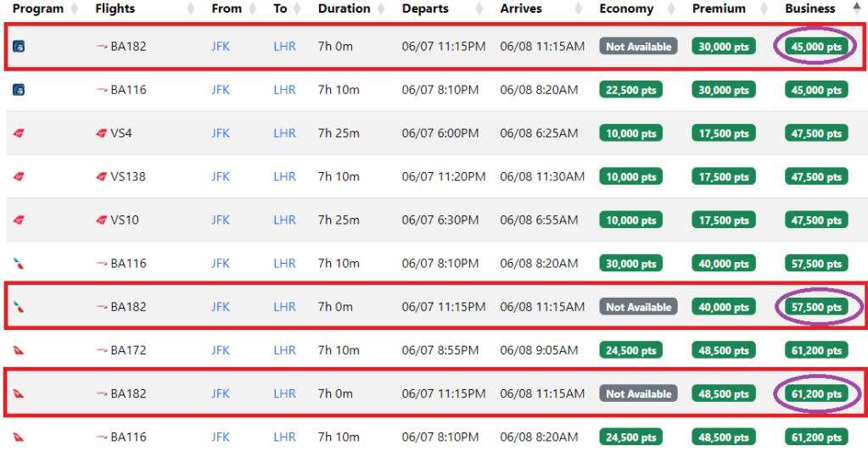This screenshot has width=868, height=457.
Task: Reverse the sort arrow on Business column
Action: [x=855, y=9]
